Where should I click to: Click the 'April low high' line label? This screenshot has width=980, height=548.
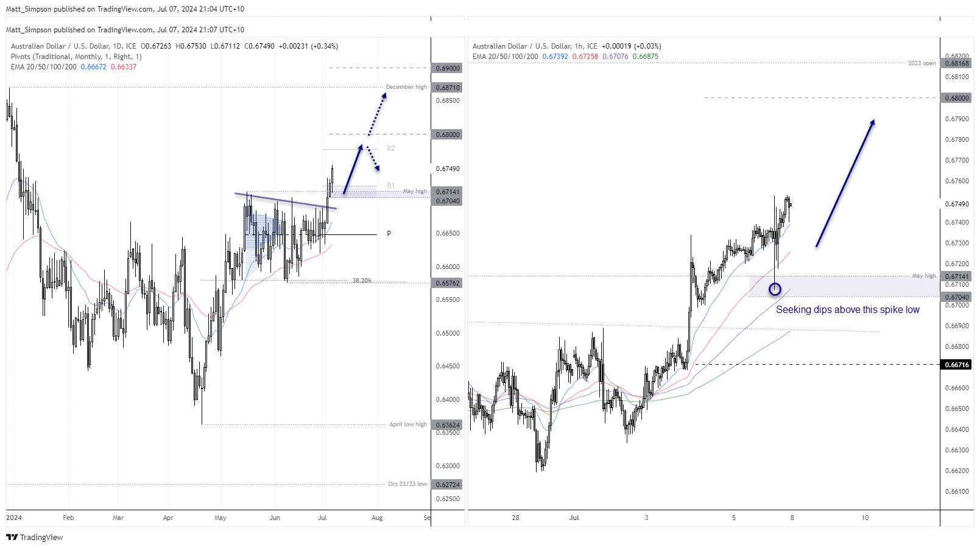(408, 424)
